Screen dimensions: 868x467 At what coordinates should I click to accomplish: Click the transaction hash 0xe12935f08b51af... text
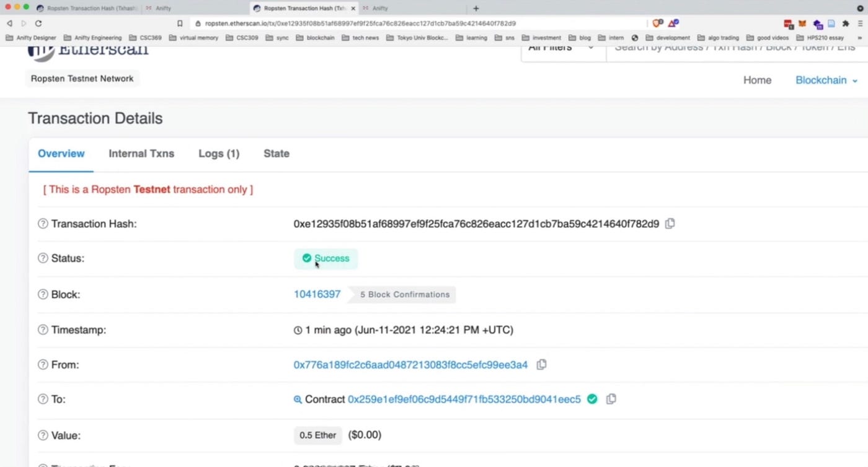tap(476, 224)
